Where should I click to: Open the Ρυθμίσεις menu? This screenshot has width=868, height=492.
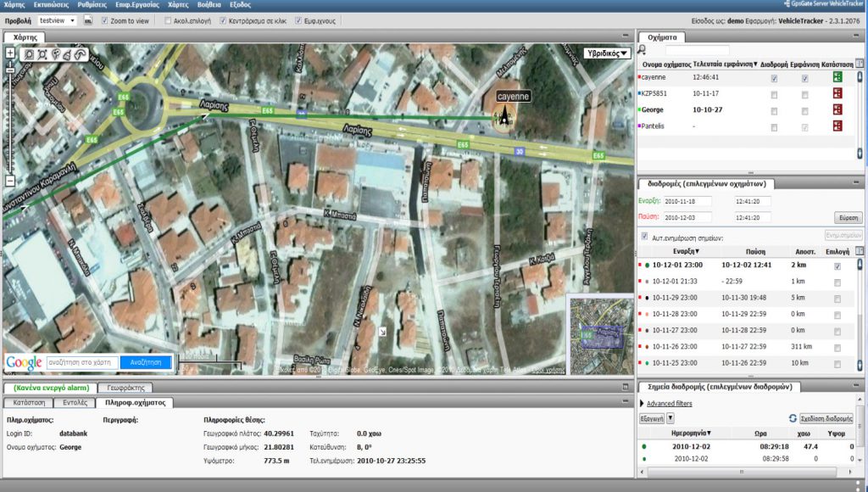(92, 4)
